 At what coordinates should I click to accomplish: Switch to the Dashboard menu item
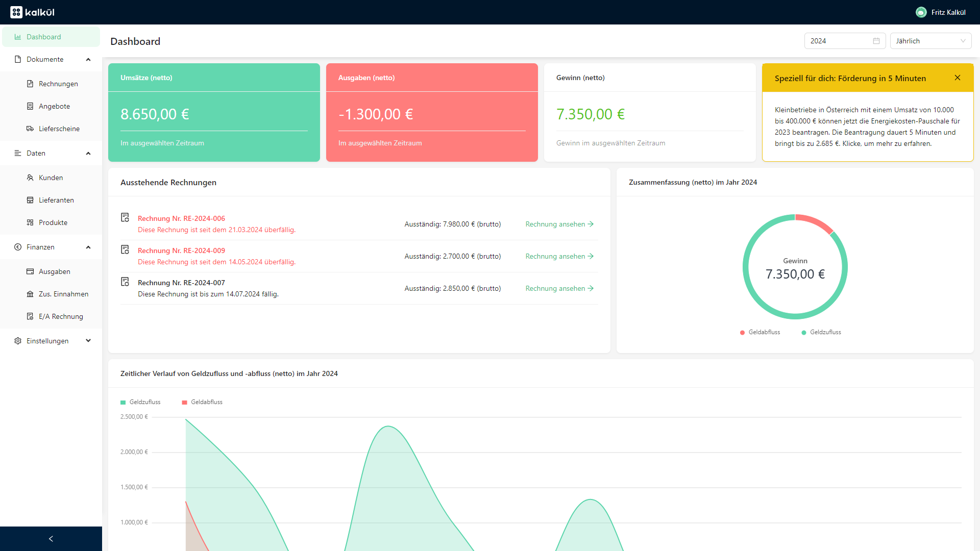tap(43, 37)
